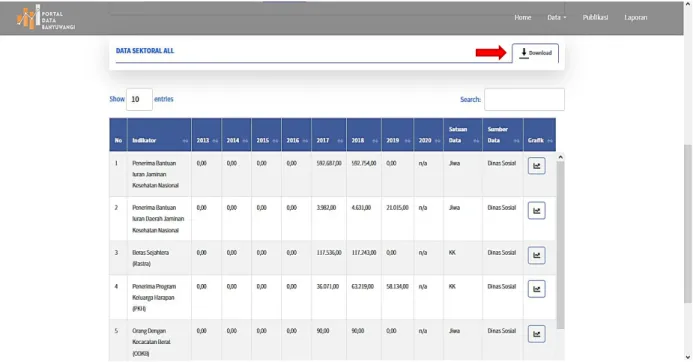Click the No column header
Image resolution: width=693 pixels, height=362 pixels.
click(x=118, y=135)
